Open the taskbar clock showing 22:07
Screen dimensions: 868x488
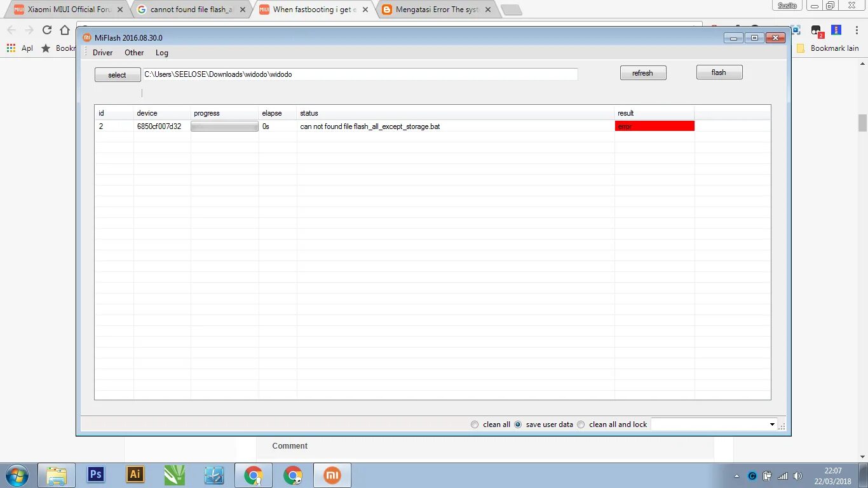(x=833, y=476)
